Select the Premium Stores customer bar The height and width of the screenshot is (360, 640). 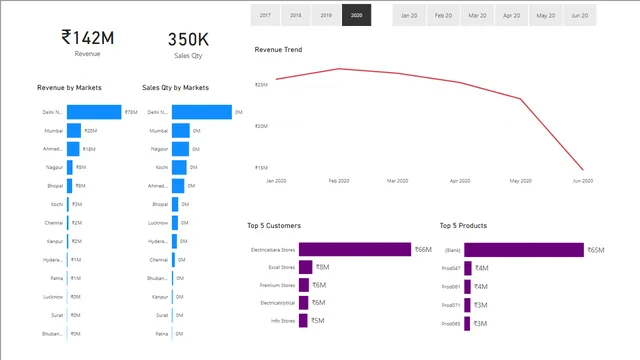coord(304,285)
